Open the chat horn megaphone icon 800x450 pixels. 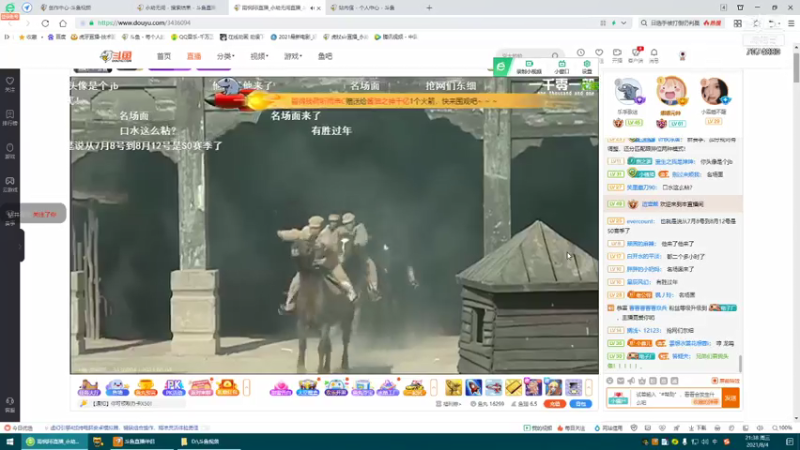click(x=631, y=381)
